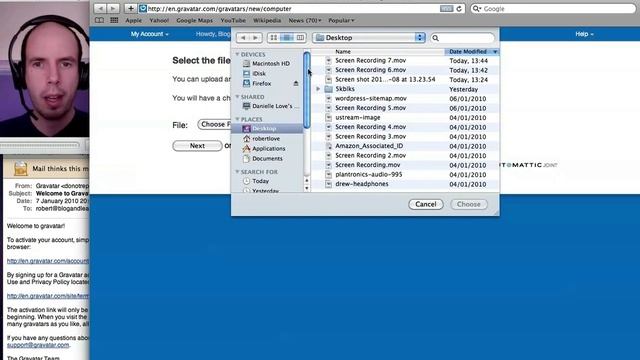Open Google Maps bookmark
The height and width of the screenshot is (360, 640).
coord(195,20)
